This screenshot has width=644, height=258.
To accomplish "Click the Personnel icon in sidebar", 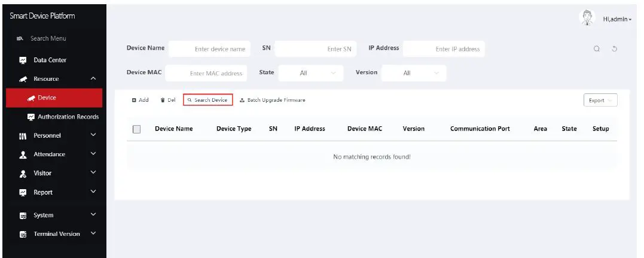I will [x=23, y=136].
